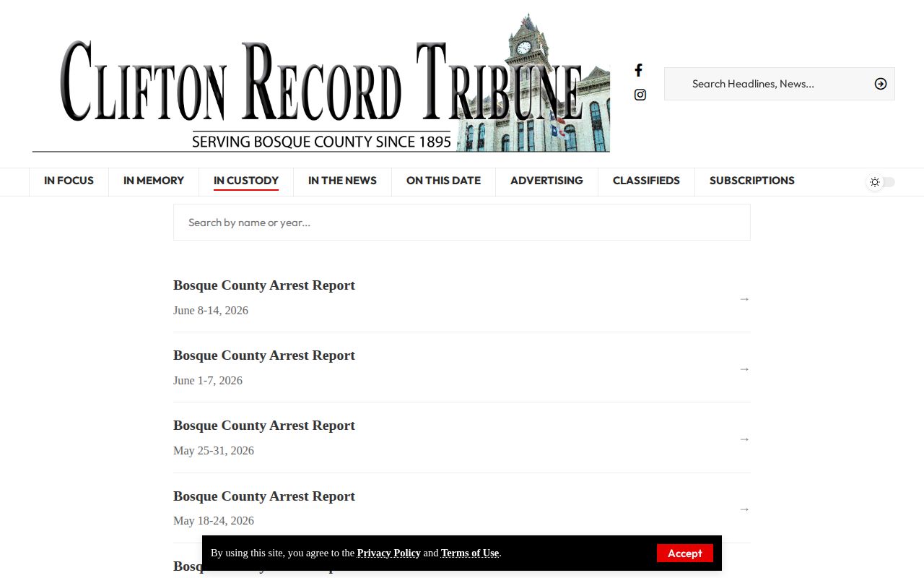This screenshot has height=578, width=924.
Task: Accept the cookie consent banner
Action: pyautogui.click(x=685, y=553)
